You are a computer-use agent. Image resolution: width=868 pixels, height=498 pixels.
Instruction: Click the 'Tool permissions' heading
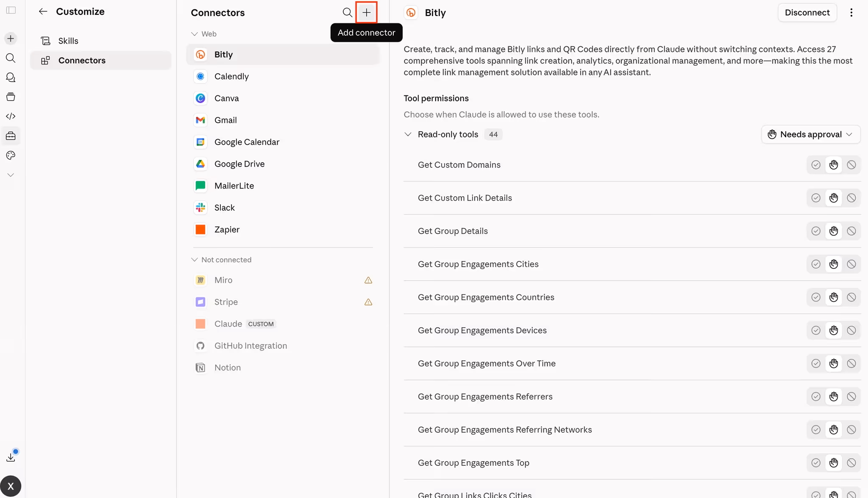436,98
